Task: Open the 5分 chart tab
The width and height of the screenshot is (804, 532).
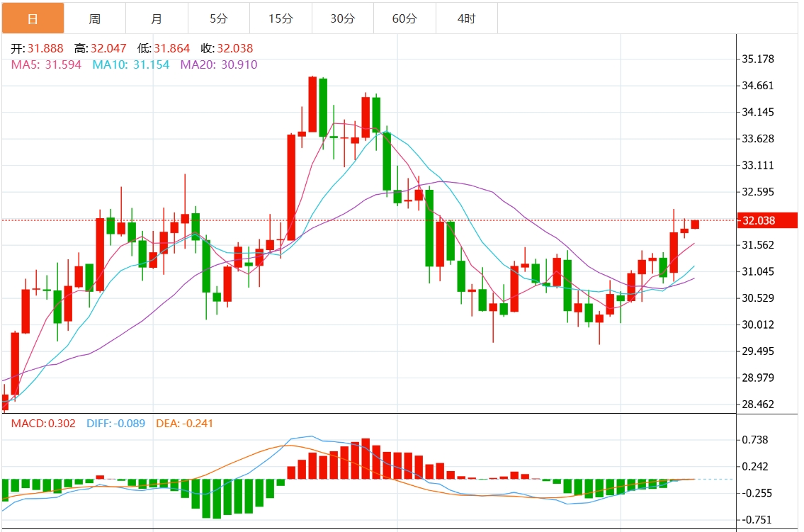Action: coord(219,18)
